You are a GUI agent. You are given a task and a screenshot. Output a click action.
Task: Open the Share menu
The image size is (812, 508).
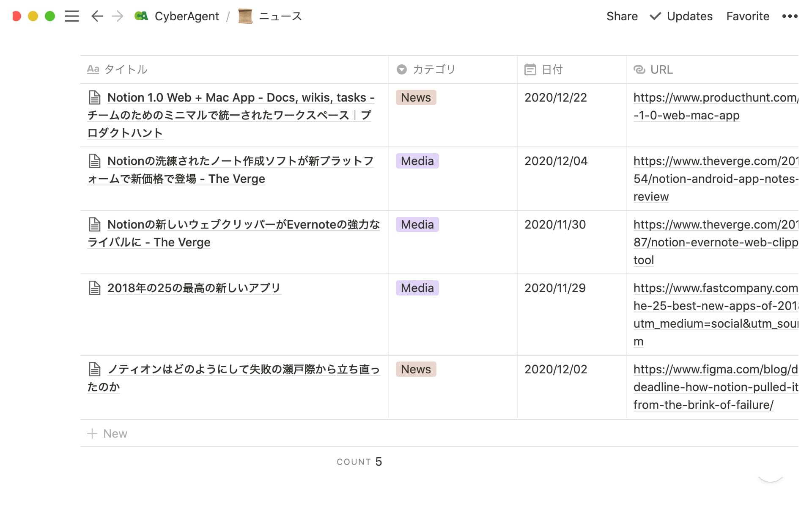click(x=622, y=16)
